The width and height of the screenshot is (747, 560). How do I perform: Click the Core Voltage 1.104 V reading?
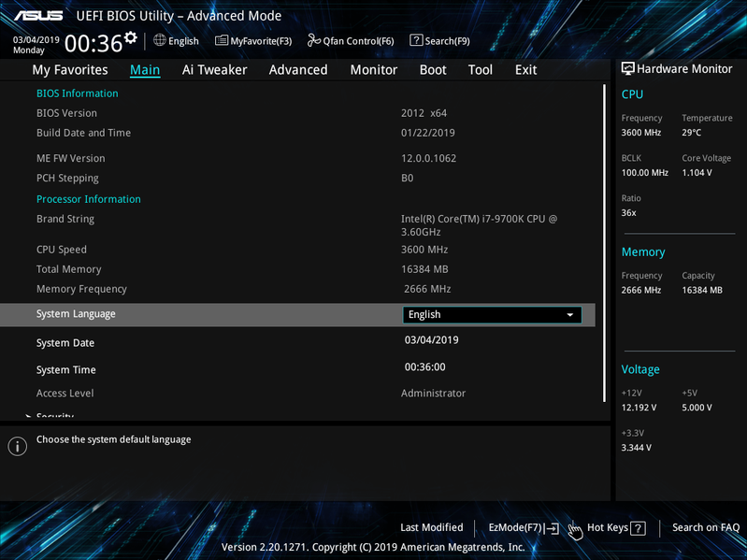[697, 173]
